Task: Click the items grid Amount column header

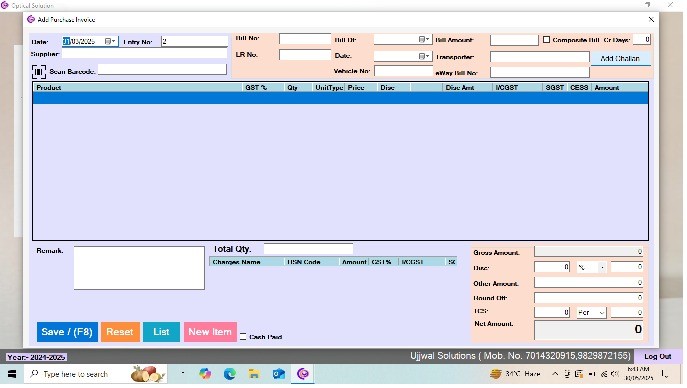Action: [x=619, y=88]
